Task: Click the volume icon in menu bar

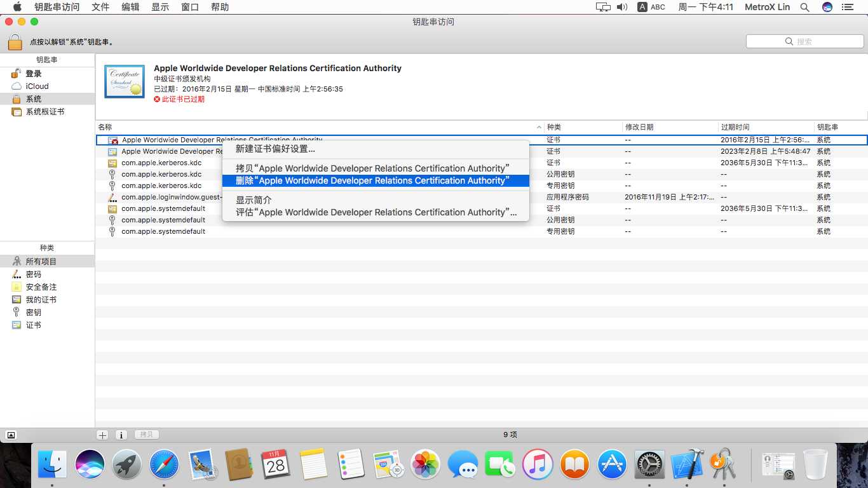Action: point(622,7)
